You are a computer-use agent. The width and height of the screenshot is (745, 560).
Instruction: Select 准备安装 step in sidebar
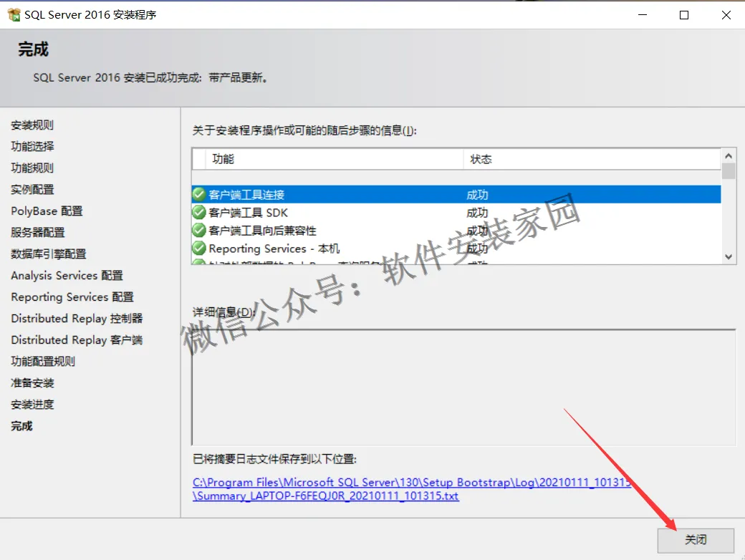tap(32, 383)
